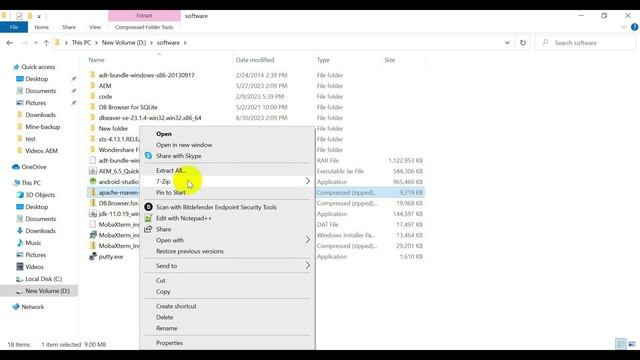640x360 pixels.
Task: Open Videos AEM in Quick access
Action: click(x=41, y=151)
